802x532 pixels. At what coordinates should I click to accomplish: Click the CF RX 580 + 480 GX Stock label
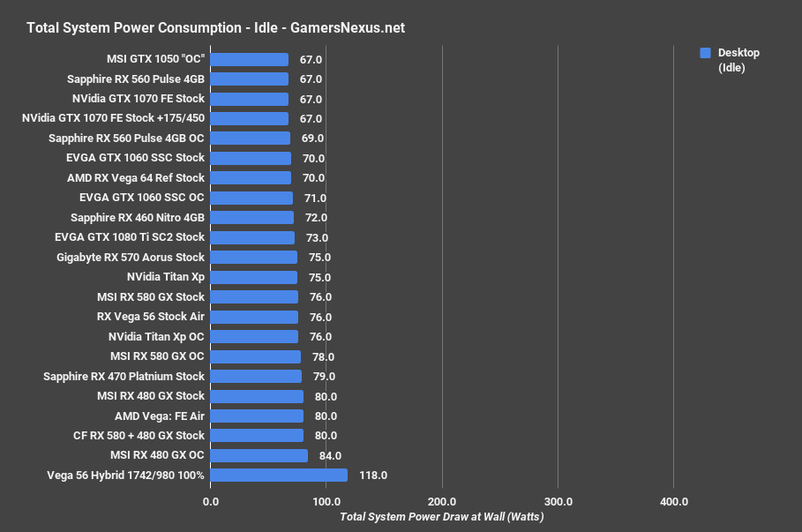pos(139,436)
